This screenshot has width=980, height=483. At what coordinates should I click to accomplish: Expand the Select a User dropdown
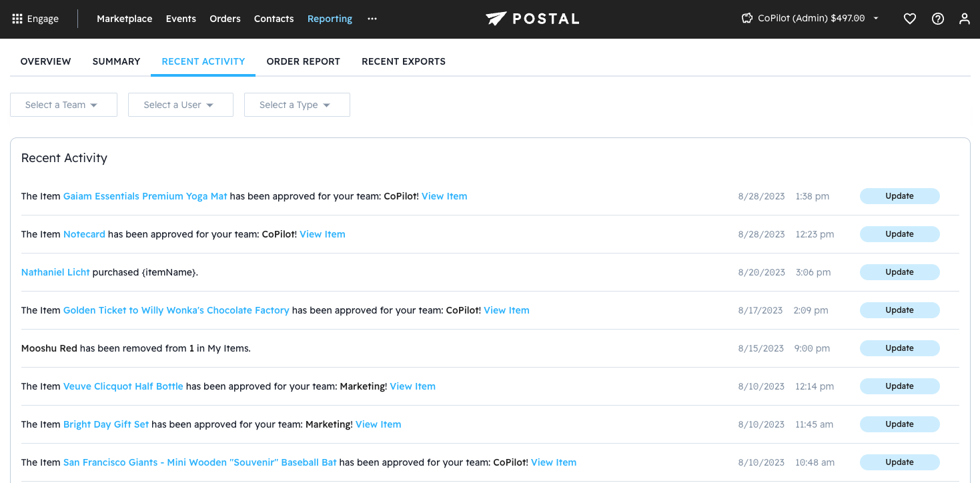[180, 105]
